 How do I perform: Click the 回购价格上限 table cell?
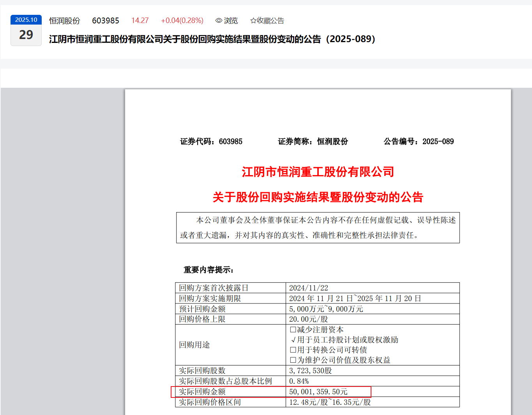[231, 319]
